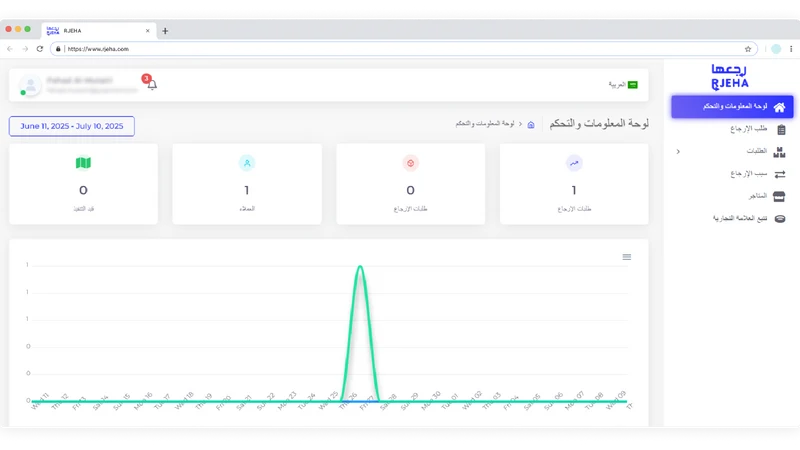Click the browser profile avatar circle

[776, 49]
